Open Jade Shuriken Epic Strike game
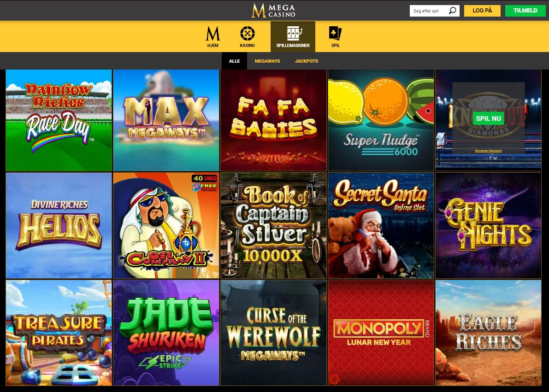 (x=166, y=333)
